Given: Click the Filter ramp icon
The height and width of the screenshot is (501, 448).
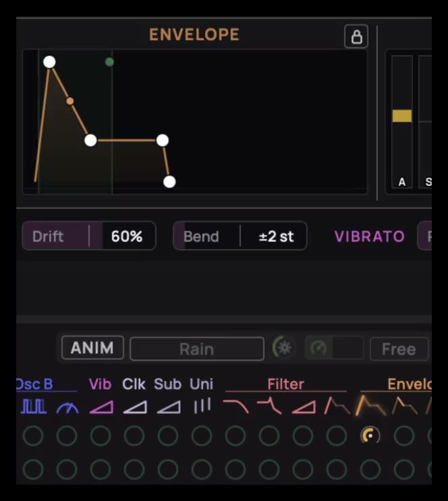Looking at the screenshot, I should coord(304,407).
